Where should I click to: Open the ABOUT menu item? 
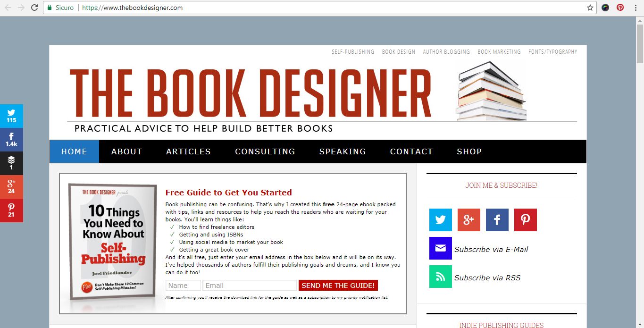126,151
